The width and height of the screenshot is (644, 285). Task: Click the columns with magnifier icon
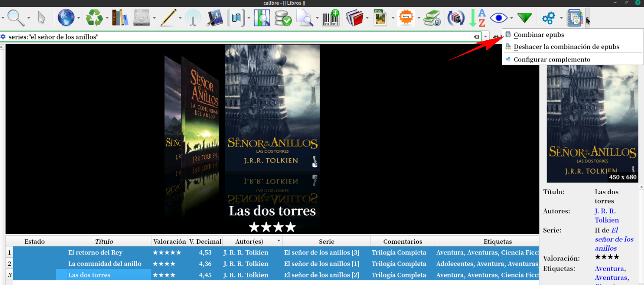coord(262,18)
